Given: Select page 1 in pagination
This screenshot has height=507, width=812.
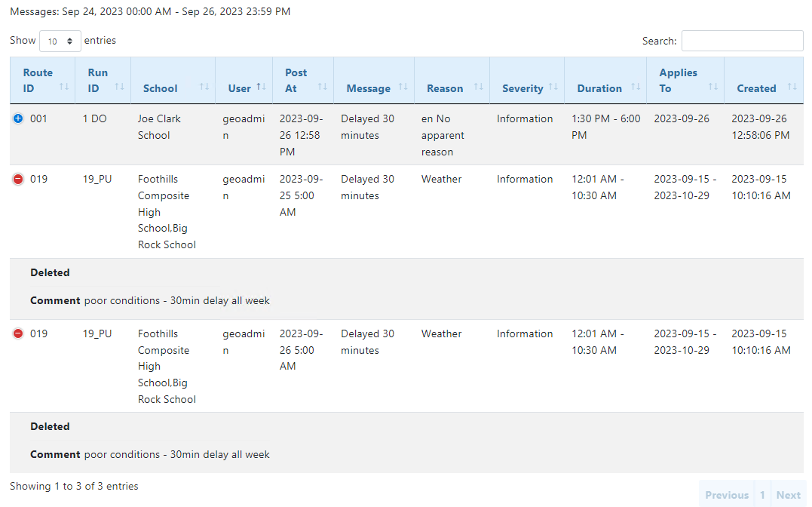Looking at the screenshot, I should (x=762, y=495).
